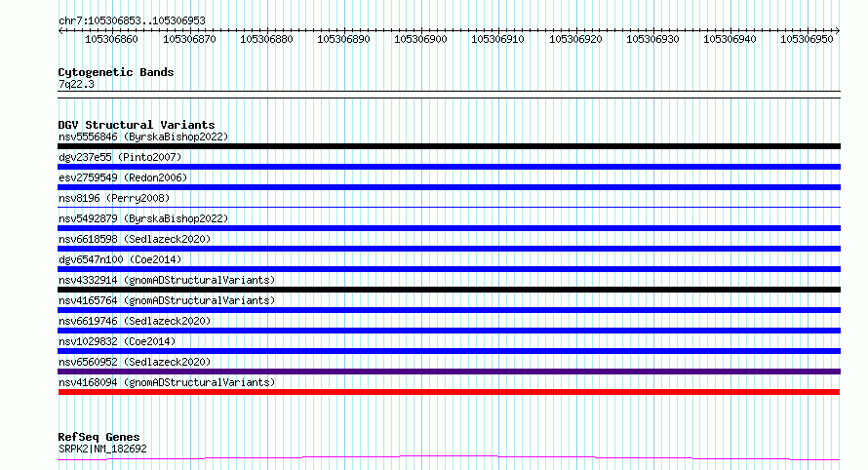
Task: Open nsv4165764 (gnomADStructuralVariants) label
Action: tap(167, 300)
